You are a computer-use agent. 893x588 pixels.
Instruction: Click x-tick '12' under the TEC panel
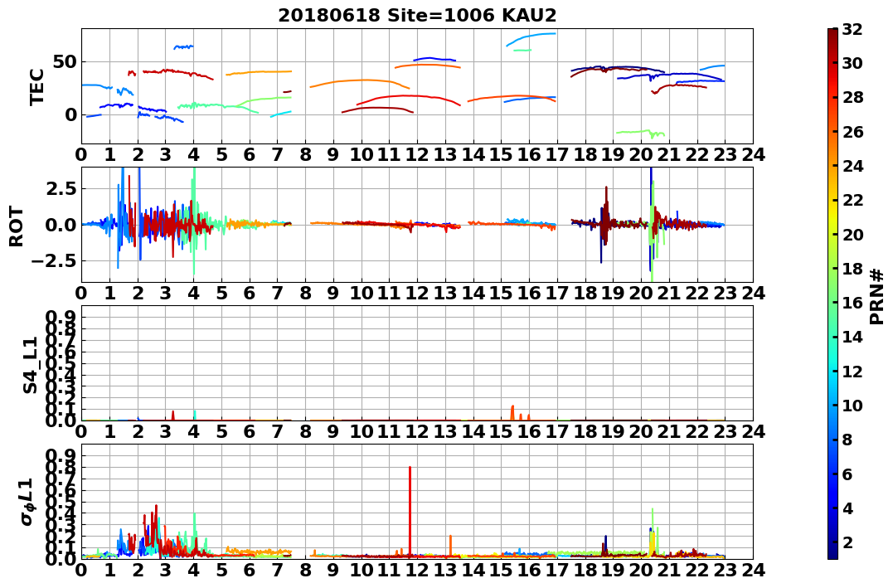417,154
